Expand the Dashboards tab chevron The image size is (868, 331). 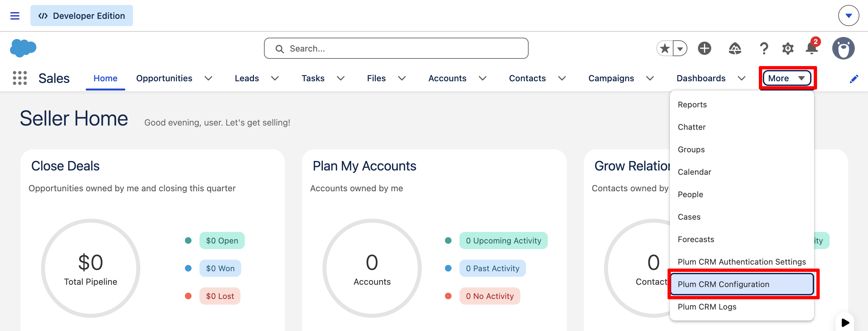(x=741, y=78)
